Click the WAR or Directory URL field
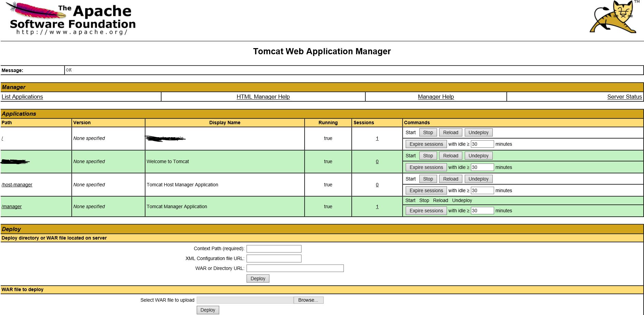The width and height of the screenshot is (644, 315). (295, 268)
